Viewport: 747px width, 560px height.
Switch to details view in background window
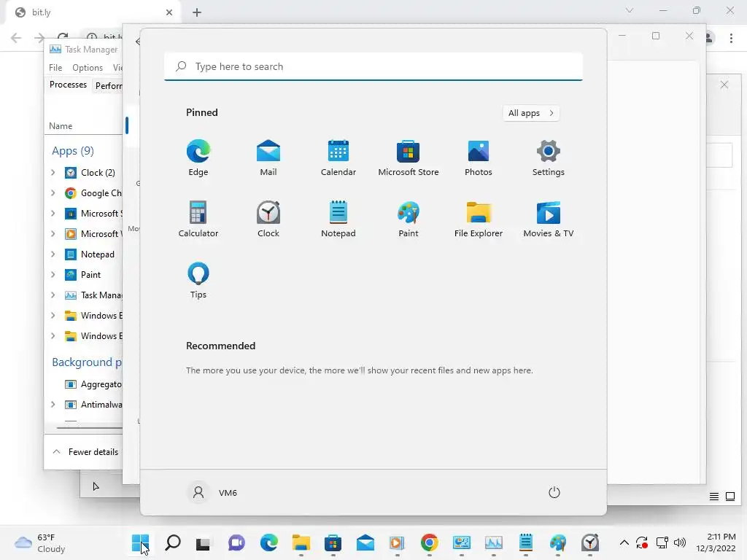[713, 497]
